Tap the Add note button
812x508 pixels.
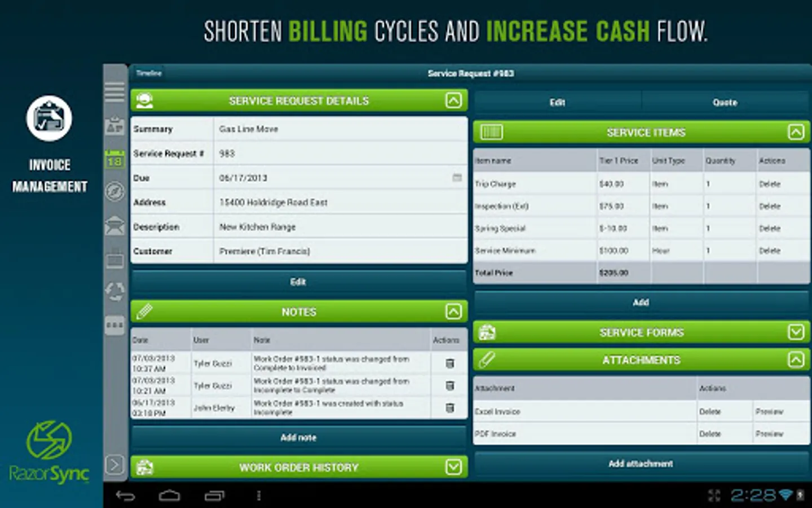[x=299, y=437]
